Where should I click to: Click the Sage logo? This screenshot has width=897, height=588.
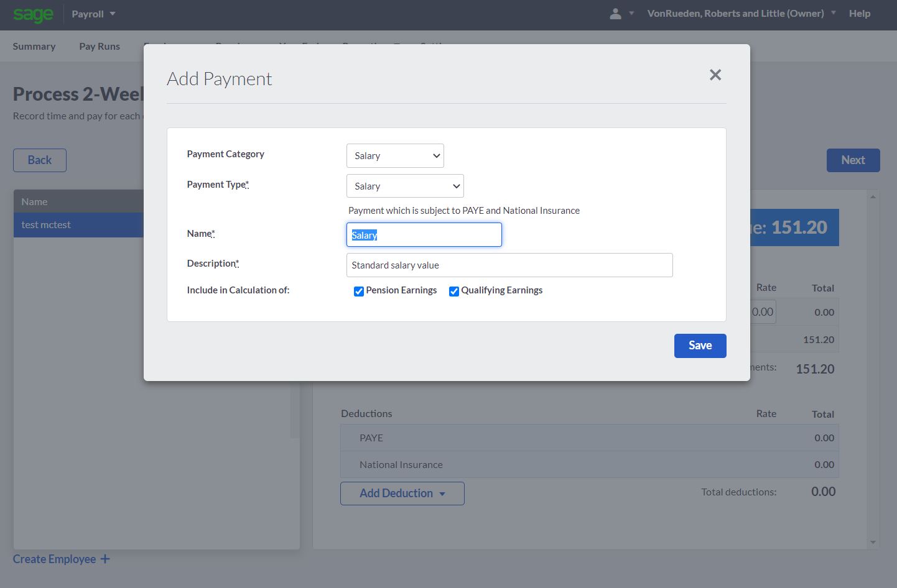[34, 14]
